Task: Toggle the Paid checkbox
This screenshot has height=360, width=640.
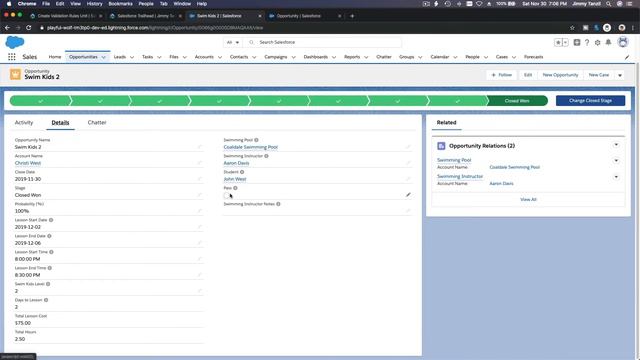Action: (227, 196)
